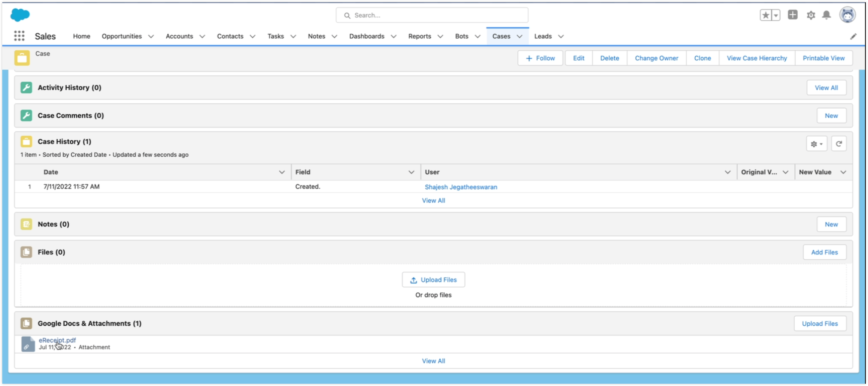Switch to the Leads tab
This screenshot has width=868, height=386.
click(543, 36)
